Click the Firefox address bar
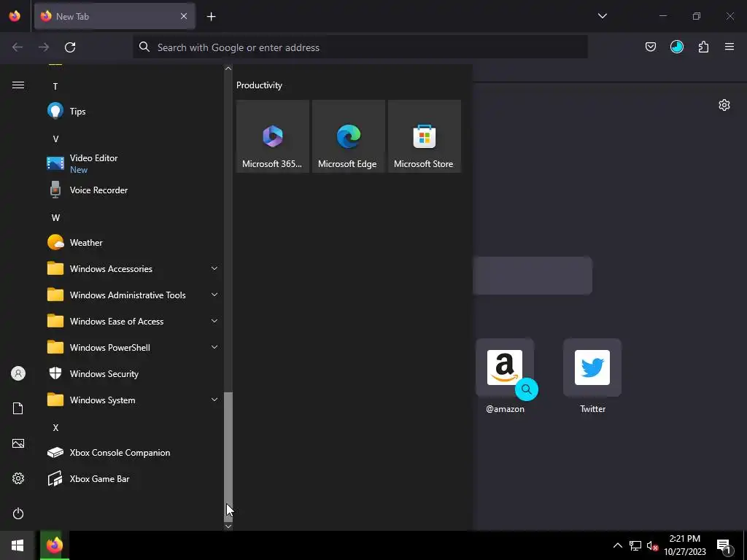Viewport: 747px width, 560px height. click(x=360, y=47)
